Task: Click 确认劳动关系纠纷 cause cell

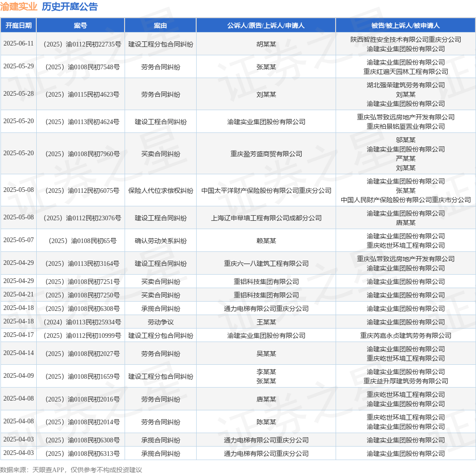Action: [160, 241]
